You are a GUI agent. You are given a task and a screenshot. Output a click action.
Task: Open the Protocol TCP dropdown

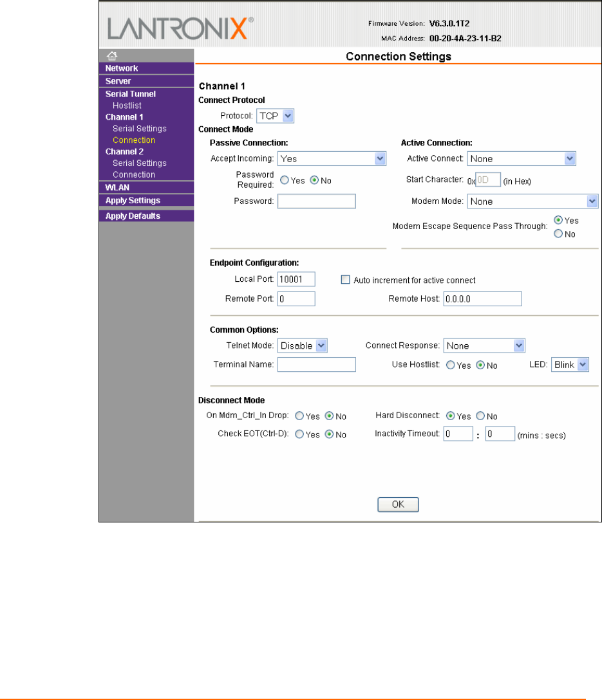(x=275, y=116)
